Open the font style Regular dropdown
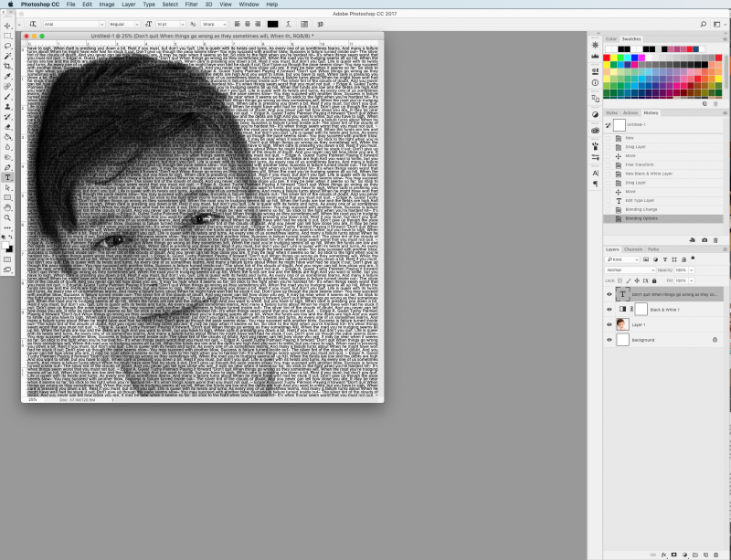 pos(124,25)
